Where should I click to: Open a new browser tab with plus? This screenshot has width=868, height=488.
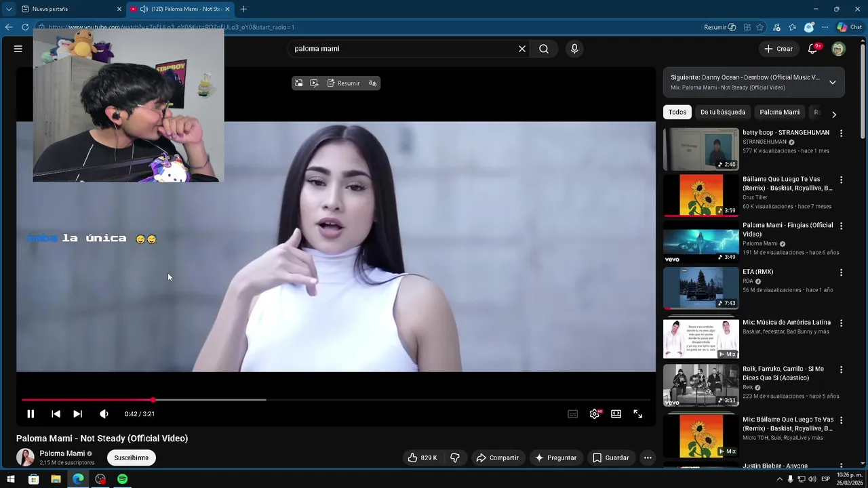243,9
